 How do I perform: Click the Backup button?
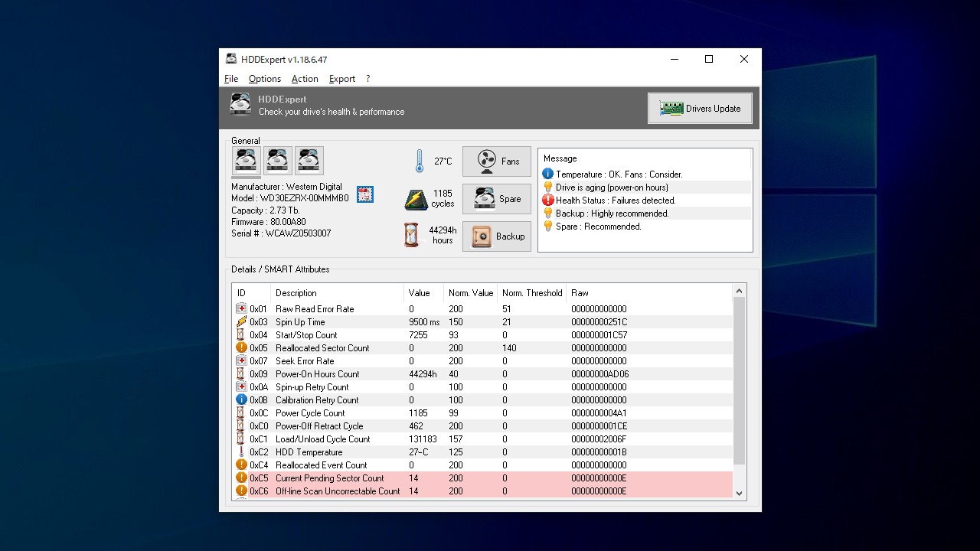[x=496, y=236]
